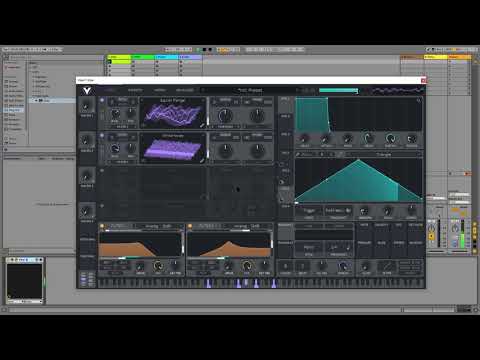Click the Glide knob in bottom row
This screenshot has width=480, height=360.
(366, 266)
